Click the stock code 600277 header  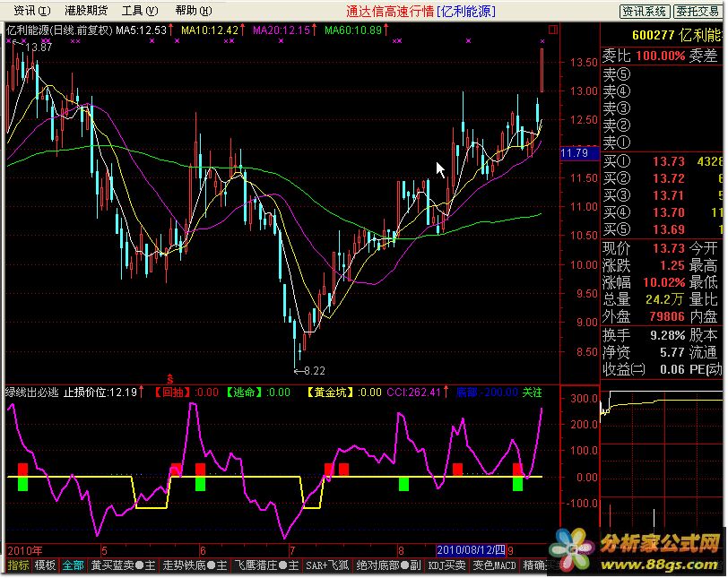click(x=653, y=35)
